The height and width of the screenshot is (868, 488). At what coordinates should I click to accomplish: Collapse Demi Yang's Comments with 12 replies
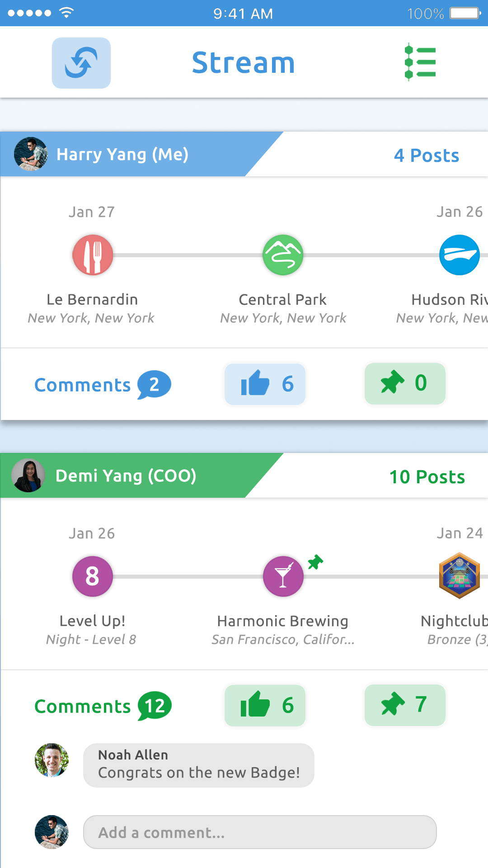click(103, 706)
